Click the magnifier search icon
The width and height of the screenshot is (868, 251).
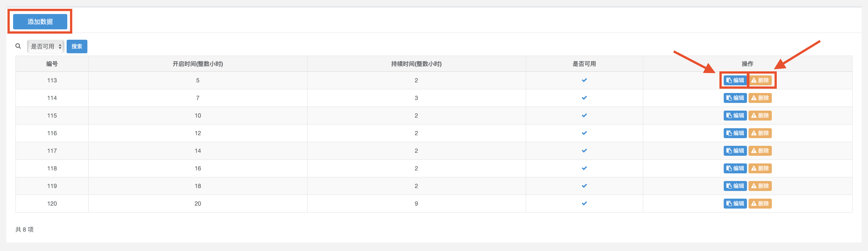[18, 46]
